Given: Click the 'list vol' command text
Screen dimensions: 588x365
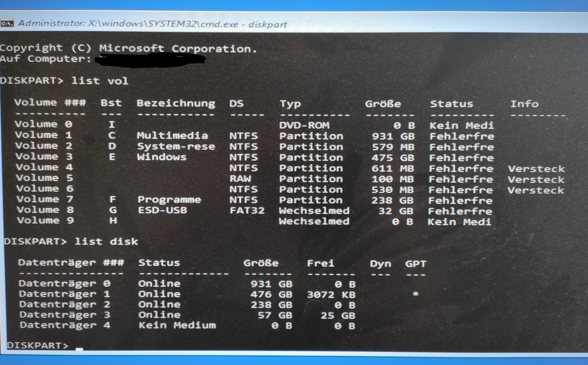Looking at the screenshot, I should (x=99, y=81).
